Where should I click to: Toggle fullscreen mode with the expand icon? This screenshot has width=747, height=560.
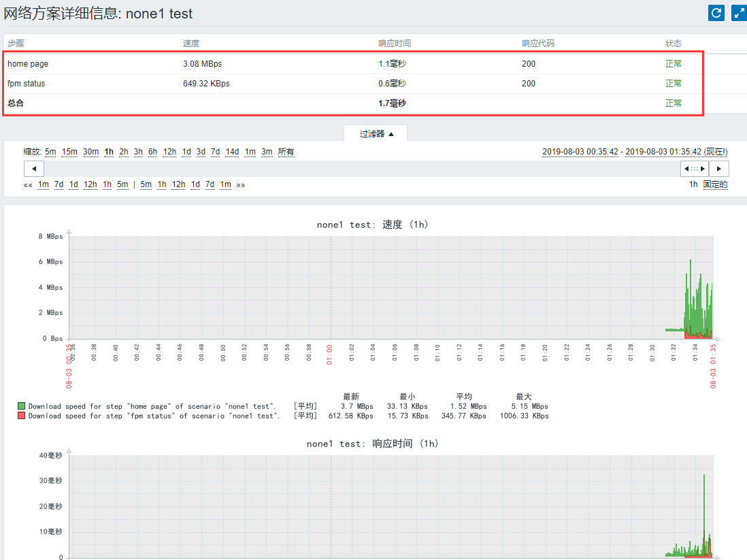(739, 13)
